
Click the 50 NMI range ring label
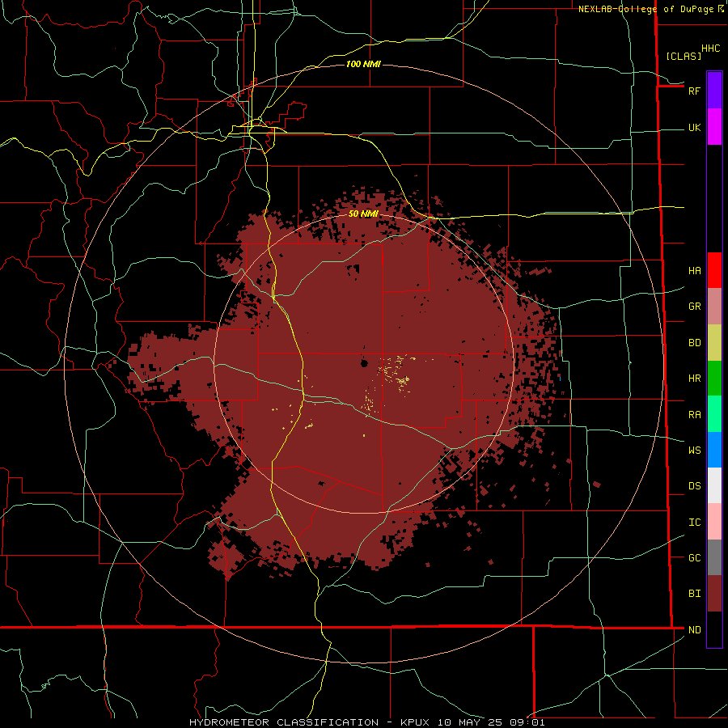point(363,214)
